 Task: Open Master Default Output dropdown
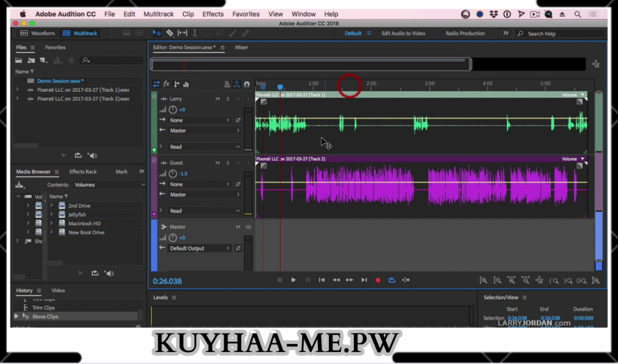[x=199, y=249]
